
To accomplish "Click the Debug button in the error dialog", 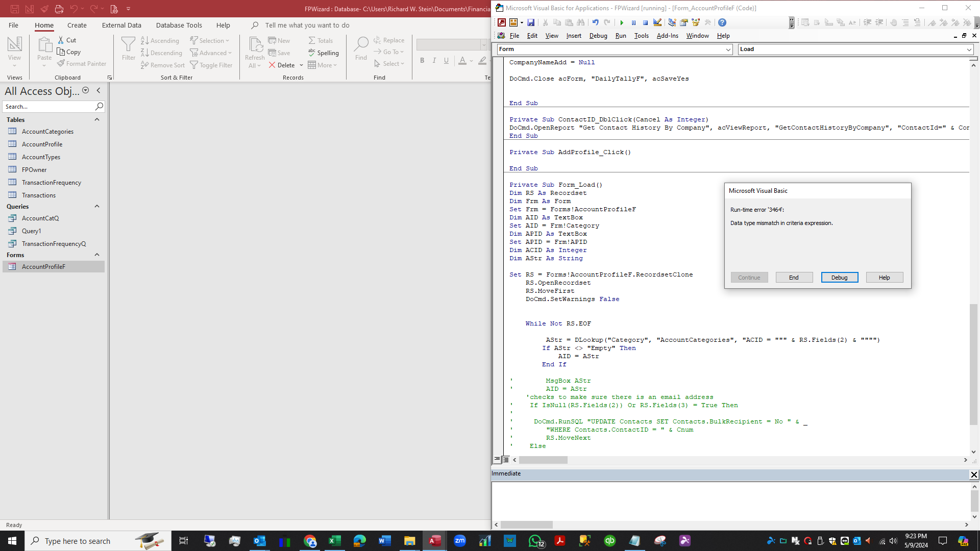I will [839, 277].
